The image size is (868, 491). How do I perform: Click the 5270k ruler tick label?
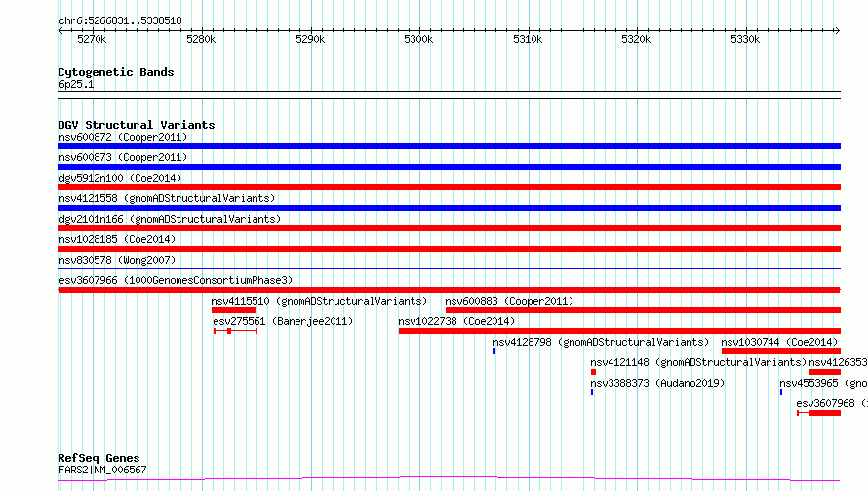pos(92,39)
